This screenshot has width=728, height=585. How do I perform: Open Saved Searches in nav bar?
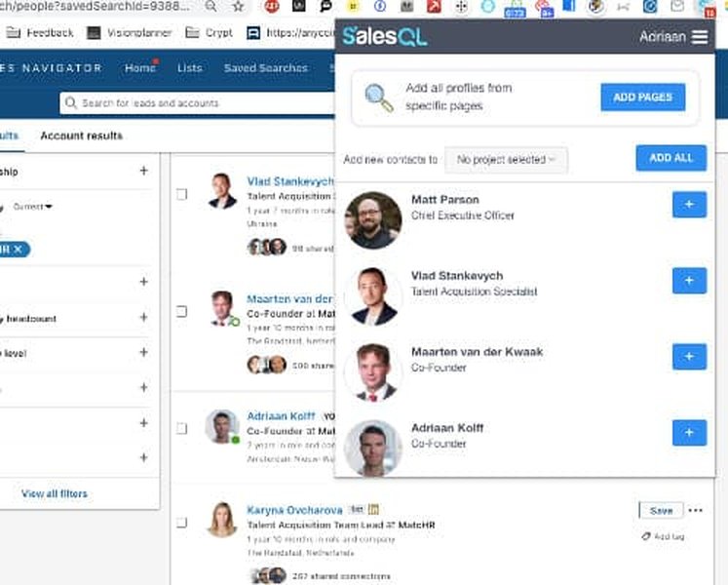pyautogui.click(x=266, y=68)
